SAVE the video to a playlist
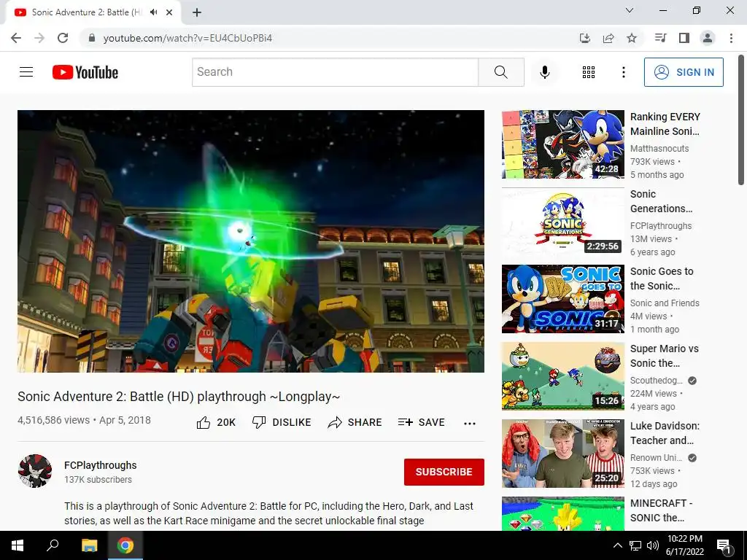This screenshot has height=560, width=747. 421,422
